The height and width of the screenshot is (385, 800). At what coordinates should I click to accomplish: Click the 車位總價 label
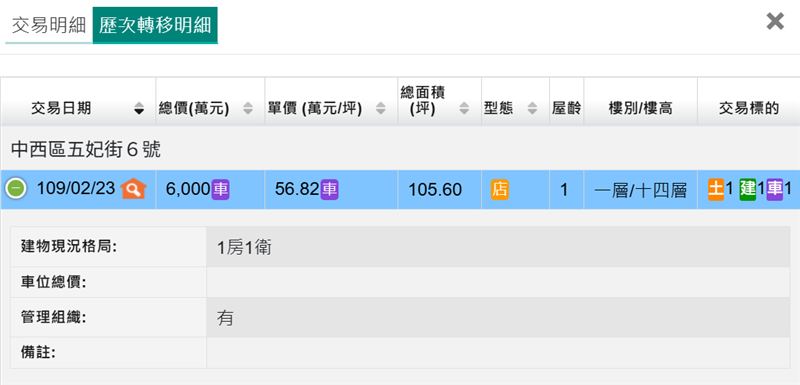tap(54, 283)
